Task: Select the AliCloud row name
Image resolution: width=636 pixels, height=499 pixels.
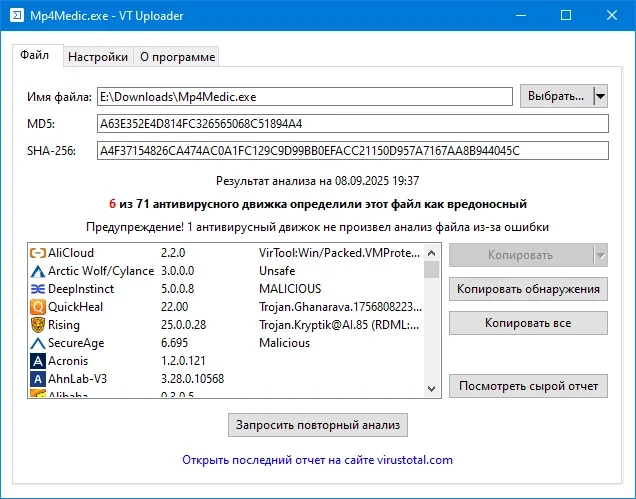Action: (71, 253)
